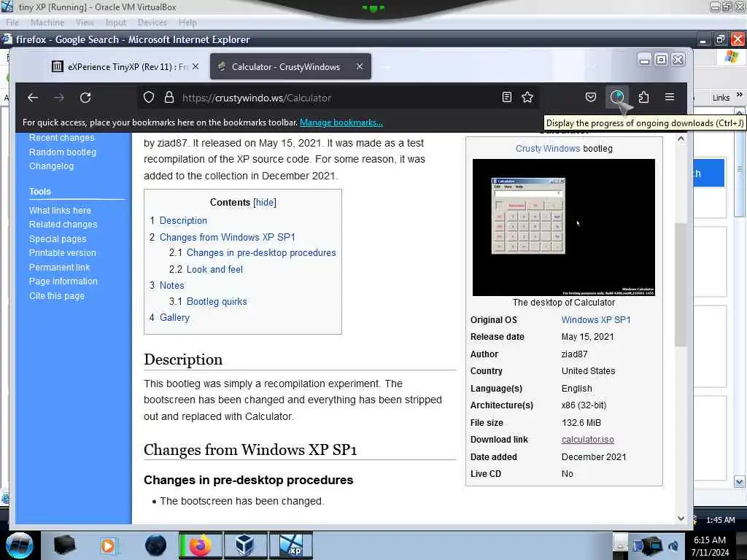Open the Pocket save icon
747x560 pixels.
point(591,97)
